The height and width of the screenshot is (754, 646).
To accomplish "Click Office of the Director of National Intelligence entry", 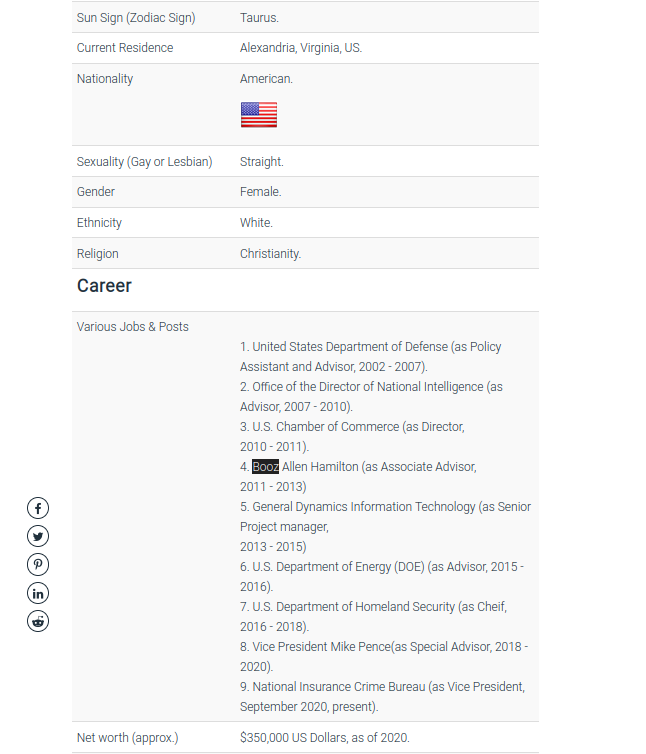I will tap(371, 397).
